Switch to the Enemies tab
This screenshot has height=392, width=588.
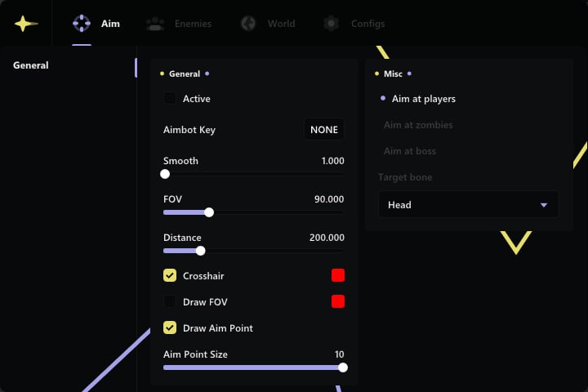(193, 24)
